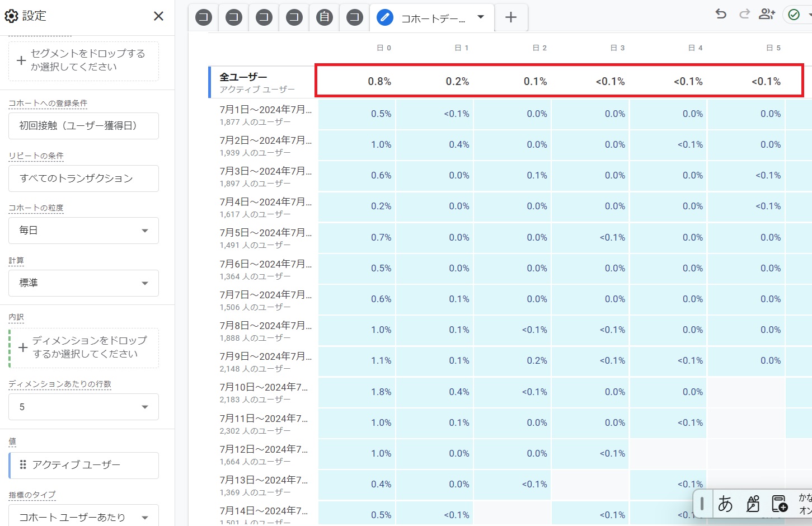Open the コホートデー... tab dropdown arrow

pyautogui.click(x=481, y=17)
